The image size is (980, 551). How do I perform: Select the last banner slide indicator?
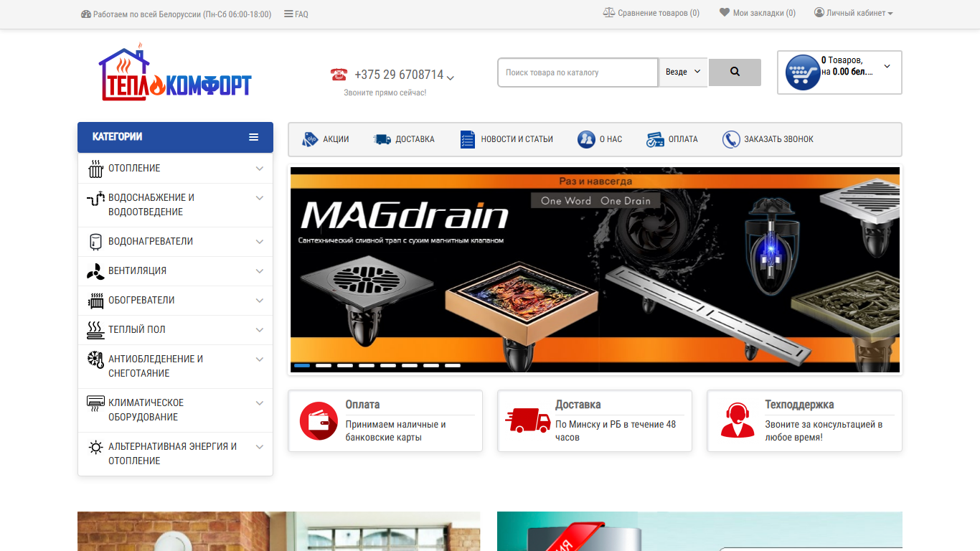(x=453, y=365)
